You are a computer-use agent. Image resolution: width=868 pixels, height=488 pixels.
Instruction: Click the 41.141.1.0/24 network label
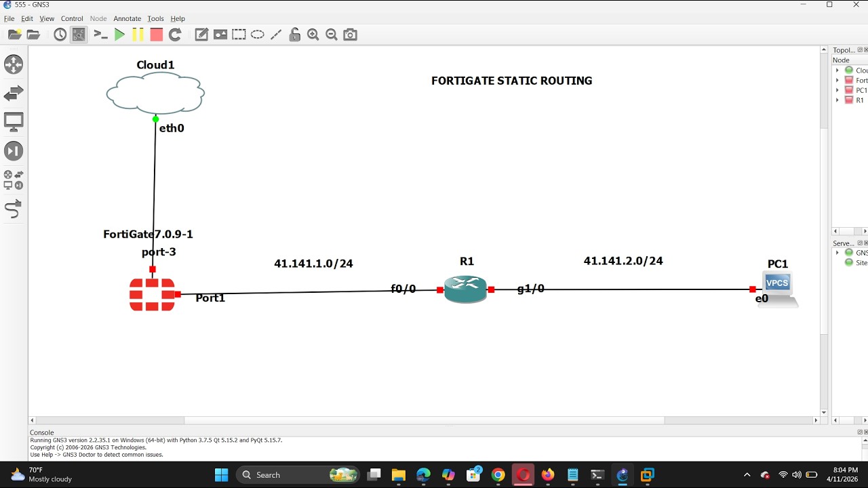313,264
